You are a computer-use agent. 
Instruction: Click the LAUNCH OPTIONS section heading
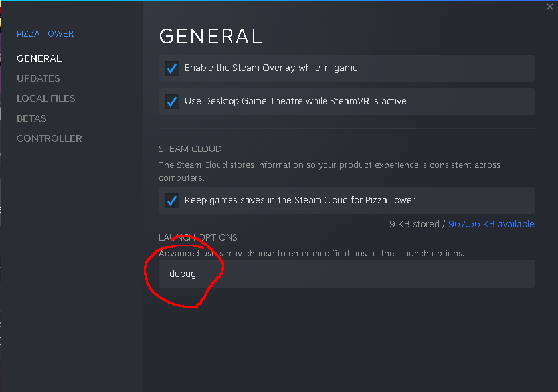[x=198, y=237]
